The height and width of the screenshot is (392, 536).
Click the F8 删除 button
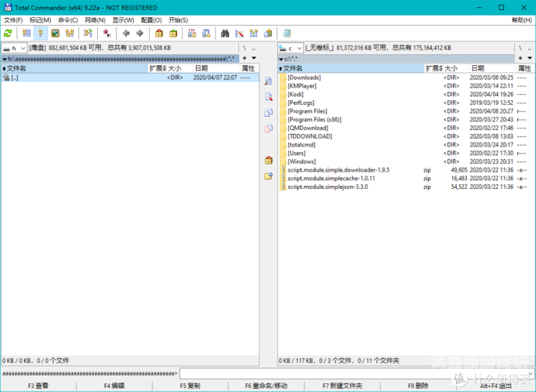(x=418, y=386)
